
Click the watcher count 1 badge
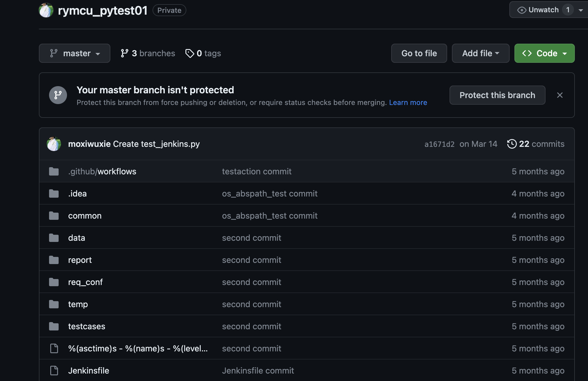568,10
